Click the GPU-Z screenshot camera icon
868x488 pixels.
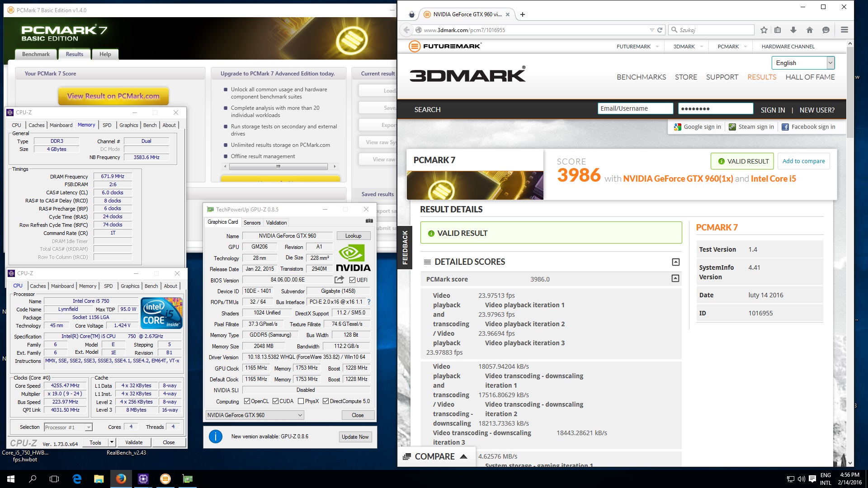coord(369,221)
